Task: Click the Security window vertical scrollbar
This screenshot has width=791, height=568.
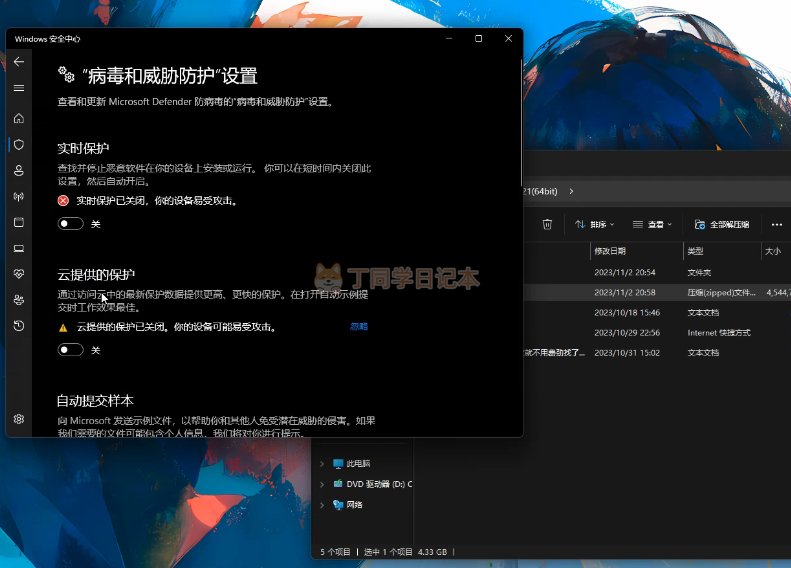Action: [521, 124]
